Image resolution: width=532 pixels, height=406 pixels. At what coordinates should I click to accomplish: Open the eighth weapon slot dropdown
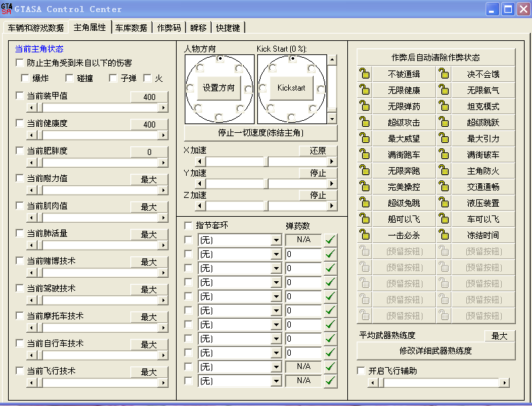click(276, 339)
